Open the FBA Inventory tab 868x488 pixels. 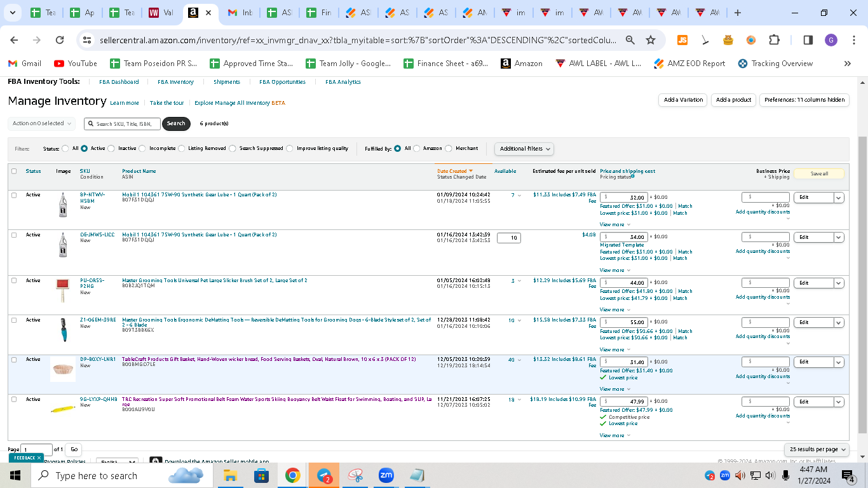pos(175,82)
